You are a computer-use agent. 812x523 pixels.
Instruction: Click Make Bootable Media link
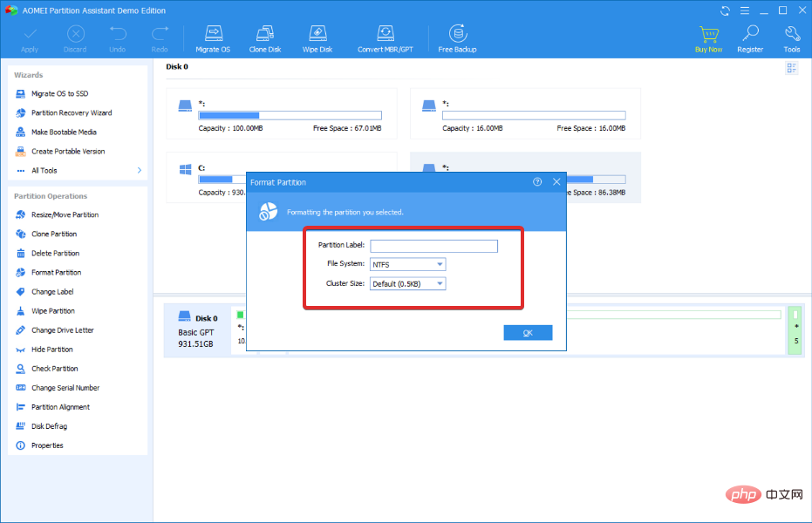tap(64, 132)
